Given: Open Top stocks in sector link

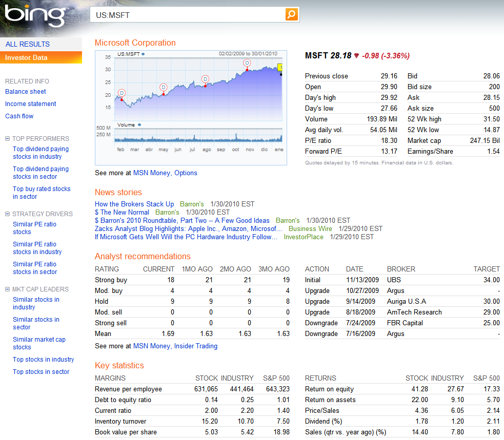Looking at the screenshot, I should click(x=41, y=371).
